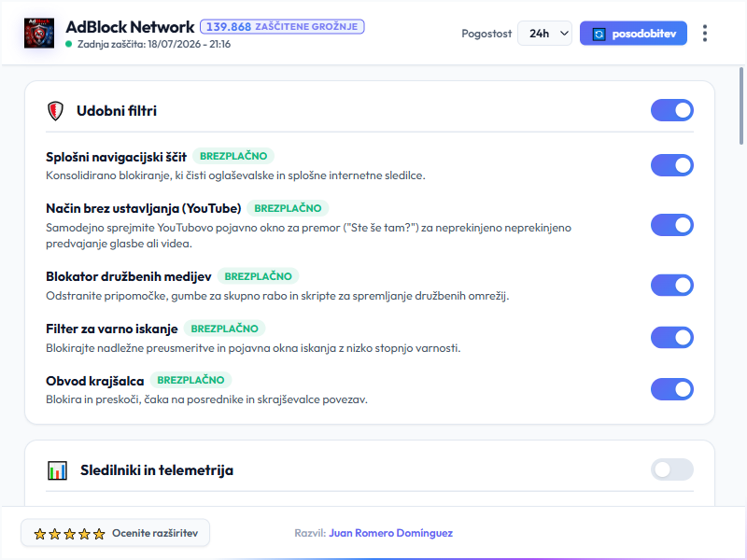Click the Blokator družbenih medijev title
This screenshot has width=747, height=560.
pos(129,277)
